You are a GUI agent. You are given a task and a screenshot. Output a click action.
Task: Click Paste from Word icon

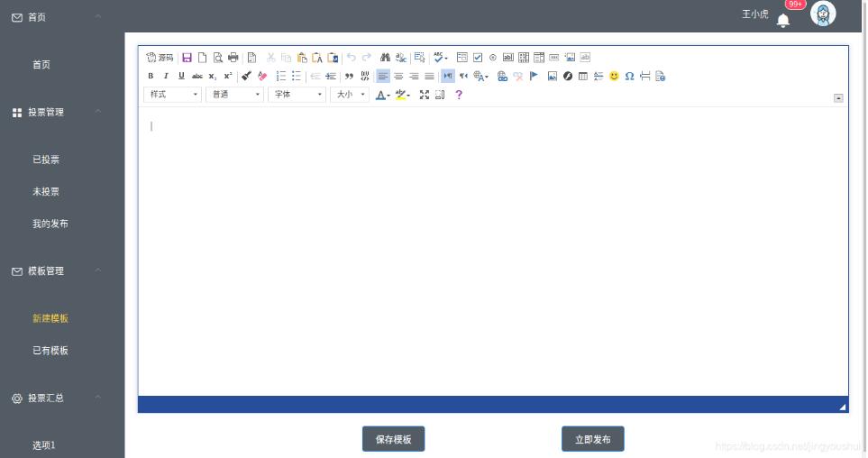(x=333, y=58)
